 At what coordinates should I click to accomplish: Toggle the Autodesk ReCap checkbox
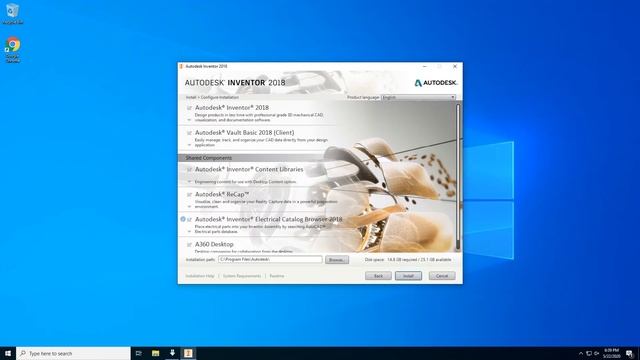pyautogui.click(x=189, y=195)
